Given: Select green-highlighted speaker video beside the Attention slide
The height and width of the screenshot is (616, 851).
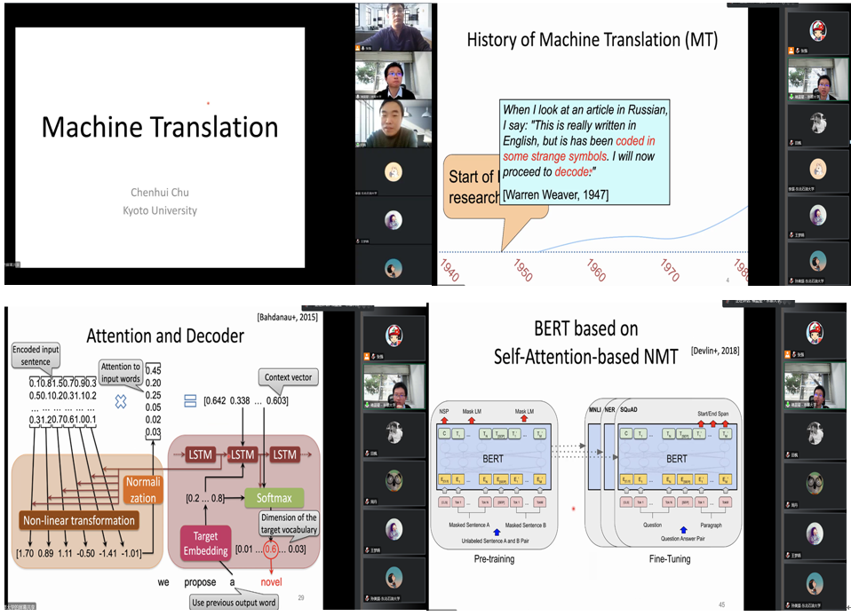Looking at the screenshot, I should coord(394,386).
